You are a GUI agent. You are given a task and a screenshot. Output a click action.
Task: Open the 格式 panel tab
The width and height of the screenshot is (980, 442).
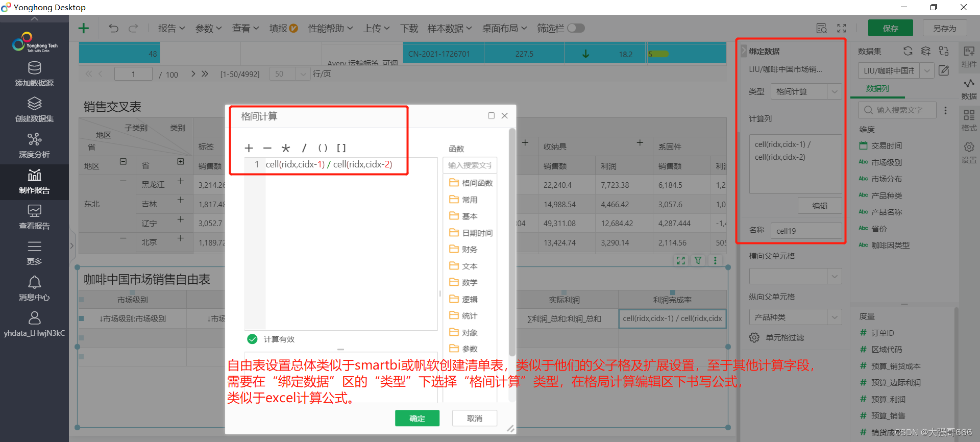(969, 120)
